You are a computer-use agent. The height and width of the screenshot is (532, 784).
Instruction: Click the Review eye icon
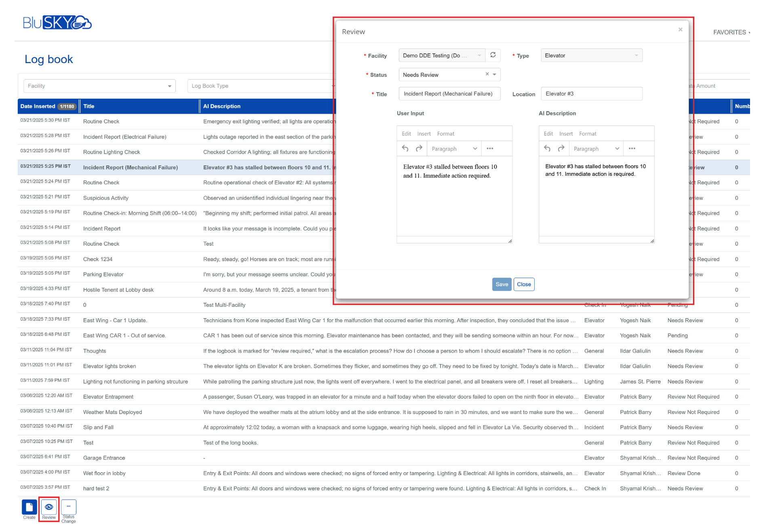tap(49, 507)
